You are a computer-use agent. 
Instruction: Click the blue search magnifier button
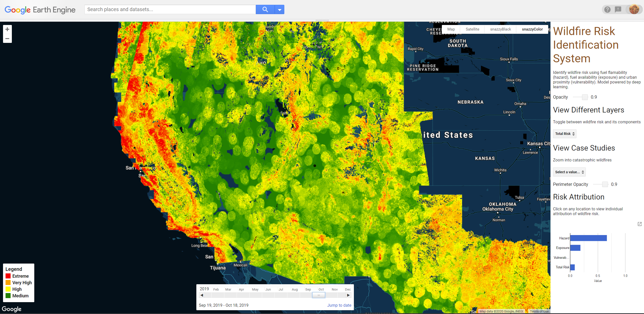(x=265, y=9)
